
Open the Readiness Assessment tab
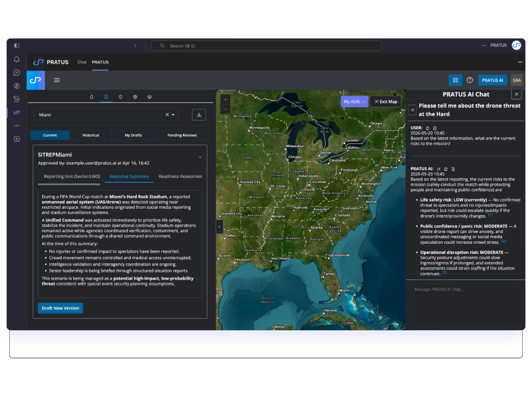click(180, 176)
